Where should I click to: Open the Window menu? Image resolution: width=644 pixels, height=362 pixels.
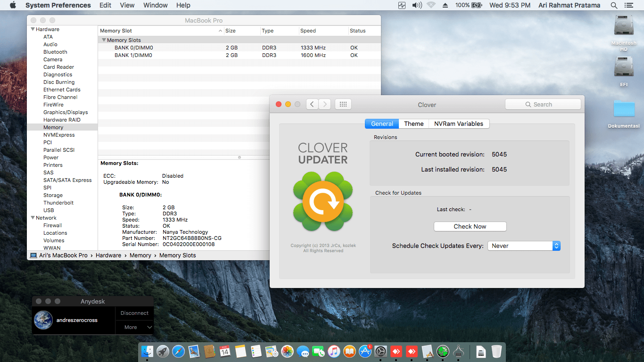click(156, 5)
